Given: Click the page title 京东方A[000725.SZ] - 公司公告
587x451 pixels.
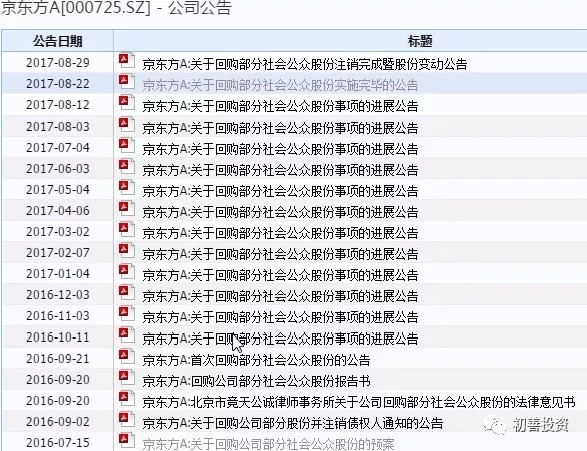Looking at the screenshot, I should 116,8.
